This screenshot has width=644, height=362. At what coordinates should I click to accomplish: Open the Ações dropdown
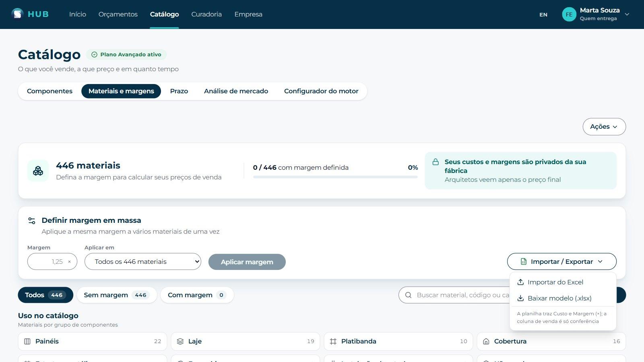[x=604, y=127]
